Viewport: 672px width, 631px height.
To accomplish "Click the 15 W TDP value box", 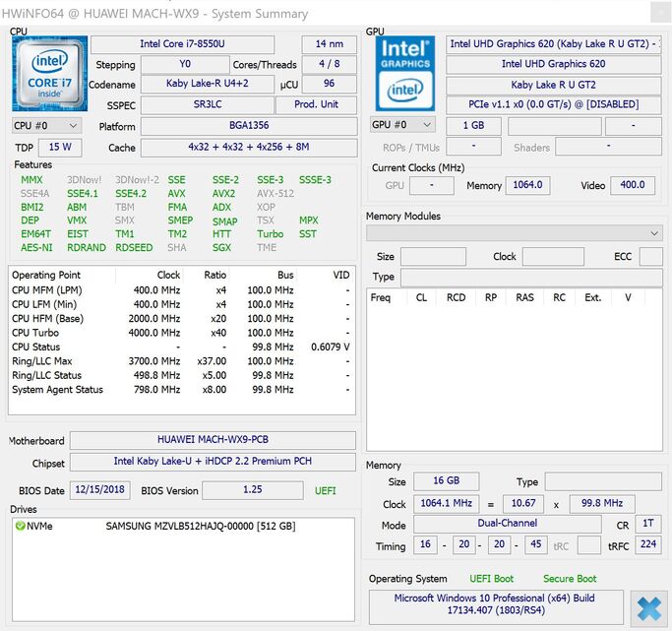I will coord(59,148).
